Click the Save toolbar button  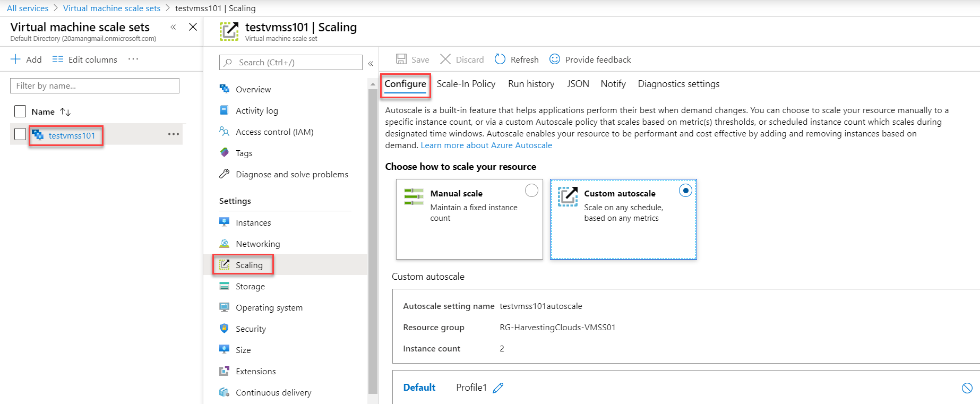point(412,59)
